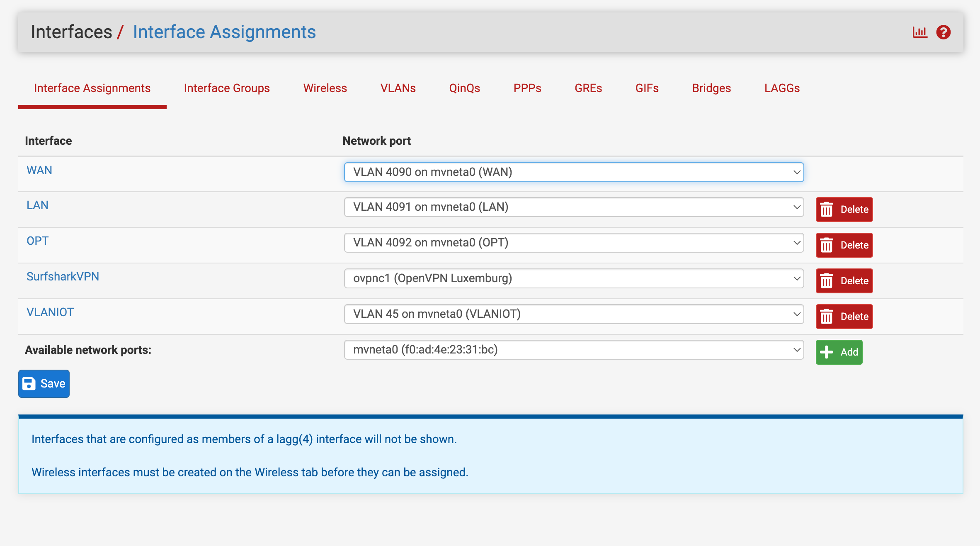
Task: Add the selected available network port
Action: pos(839,352)
